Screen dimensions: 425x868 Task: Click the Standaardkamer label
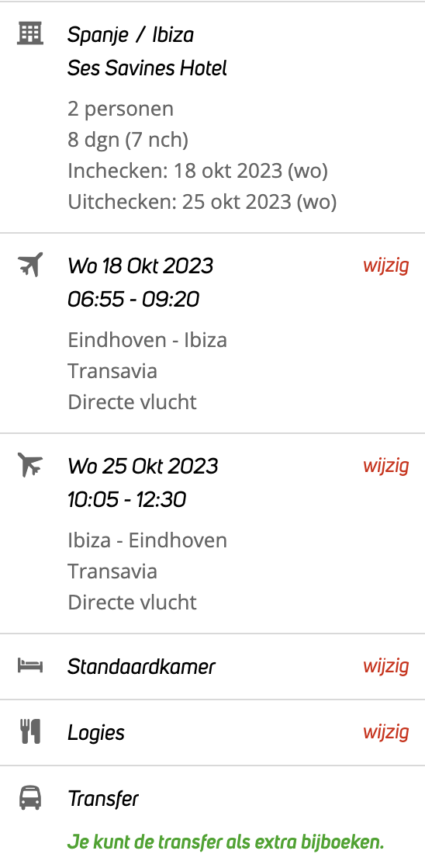pos(141,666)
